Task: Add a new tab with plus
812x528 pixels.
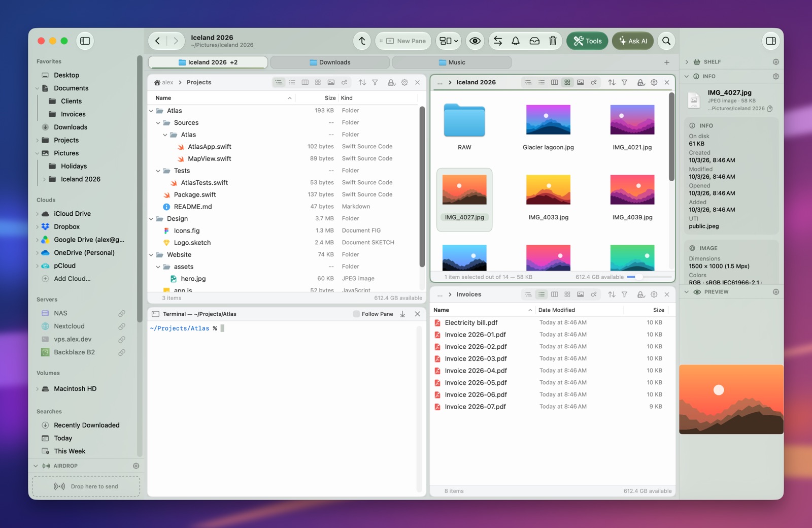Action: click(x=667, y=62)
